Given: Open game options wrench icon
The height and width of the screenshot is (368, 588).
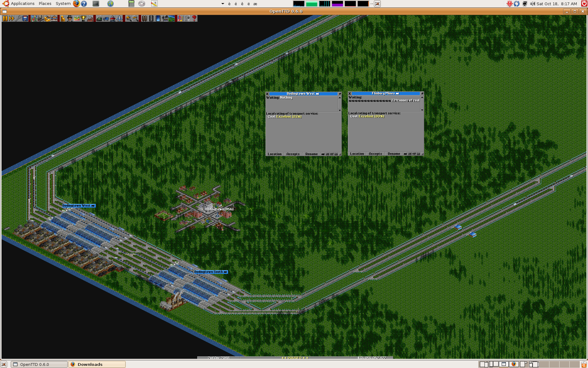Looking at the screenshot, I should (x=18, y=18).
